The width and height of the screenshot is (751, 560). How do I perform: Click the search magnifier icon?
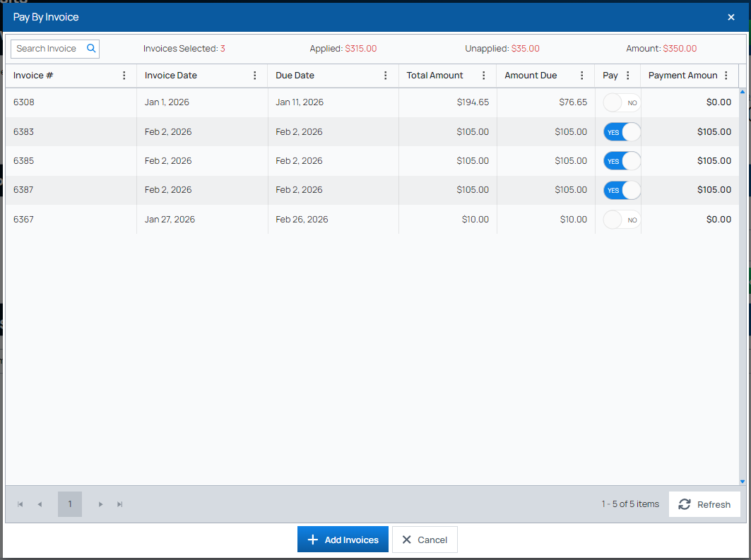pyautogui.click(x=91, y=48)
